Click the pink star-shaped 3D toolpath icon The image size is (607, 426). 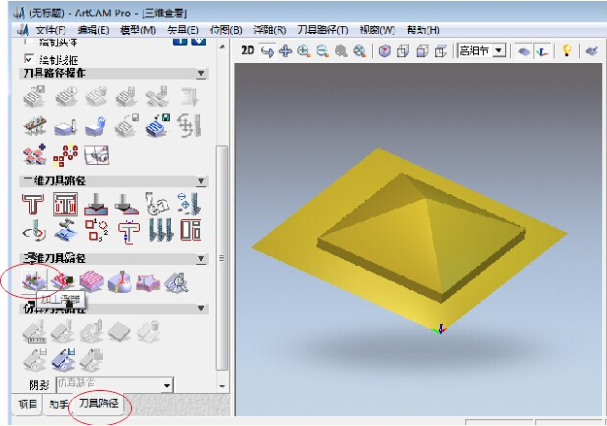coord(148,282)
